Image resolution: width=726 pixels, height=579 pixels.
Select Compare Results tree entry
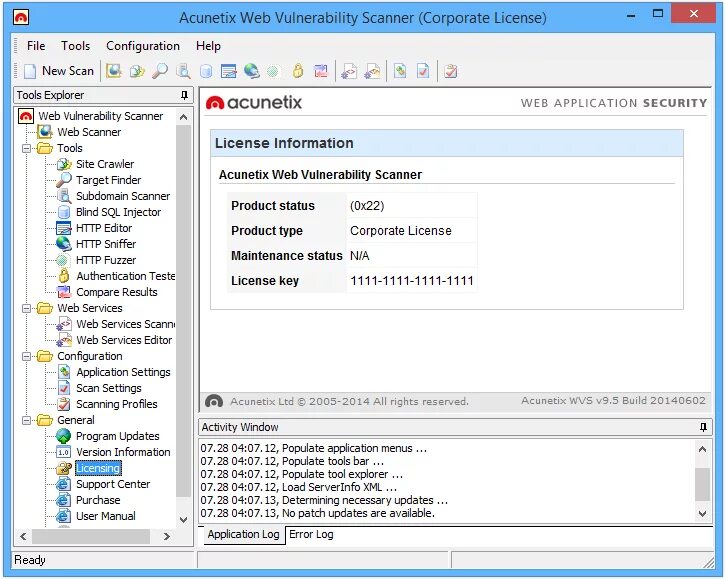117,292
